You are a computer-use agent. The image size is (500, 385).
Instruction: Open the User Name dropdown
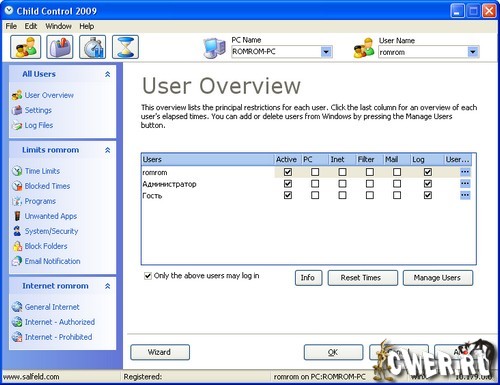(473, 52)
